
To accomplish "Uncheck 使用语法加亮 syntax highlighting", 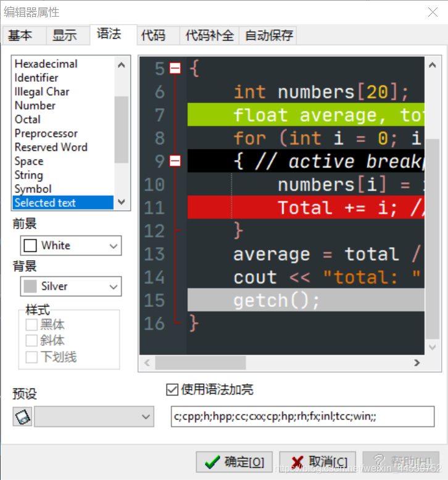I will pos(172,390).
